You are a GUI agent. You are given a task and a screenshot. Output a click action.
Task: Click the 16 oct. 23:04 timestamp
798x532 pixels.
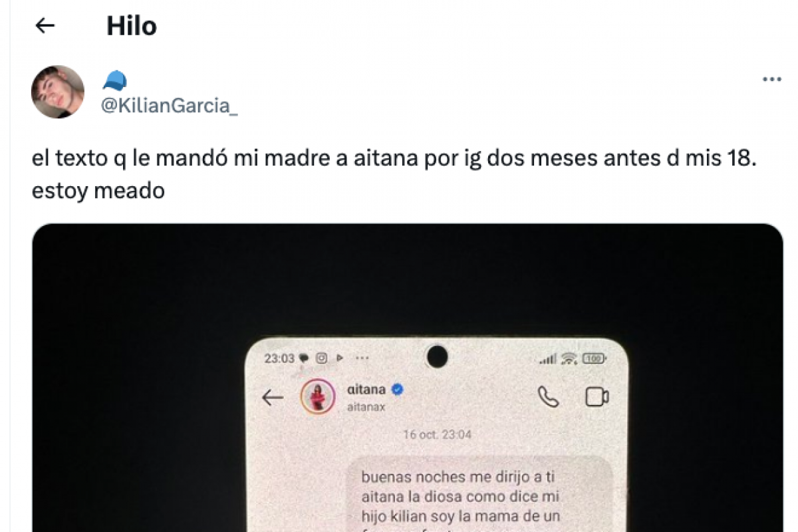437,435
